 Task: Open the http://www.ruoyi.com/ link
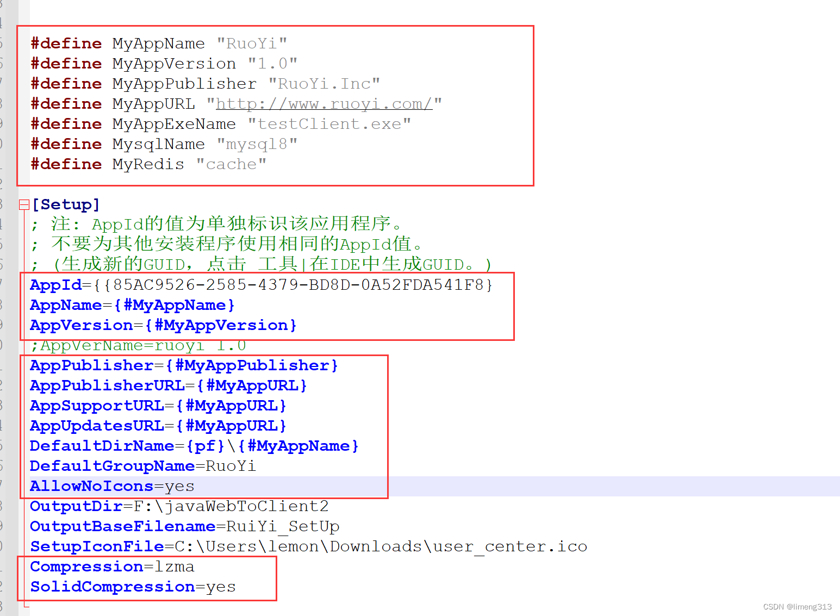tap(324, 103)
